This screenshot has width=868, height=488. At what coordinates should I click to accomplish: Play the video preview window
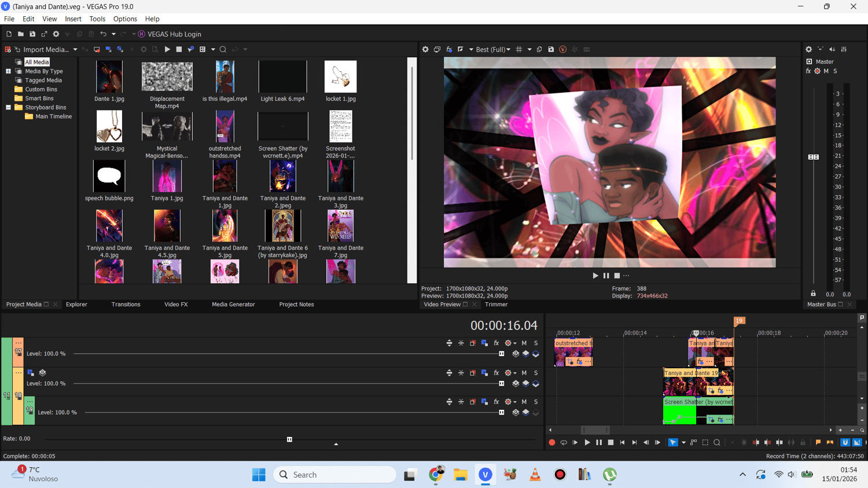pos(595,276)
